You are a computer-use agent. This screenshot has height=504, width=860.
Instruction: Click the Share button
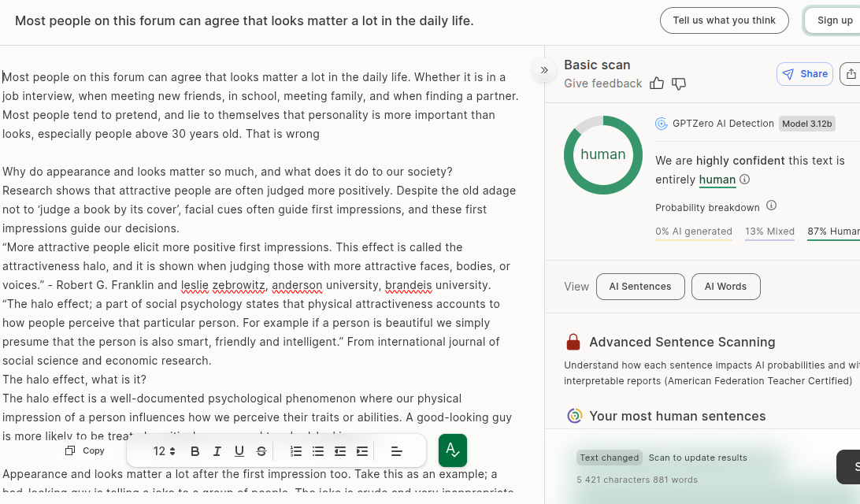click(805, 74)
